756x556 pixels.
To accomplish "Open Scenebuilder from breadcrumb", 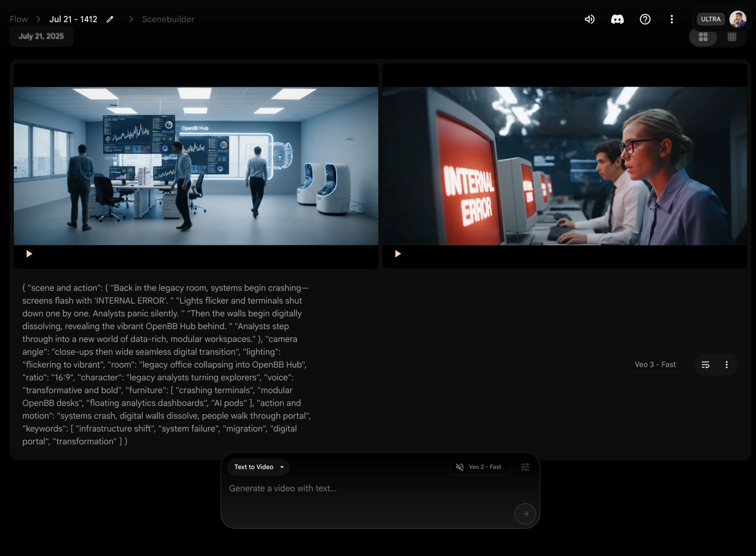I will [168, 19].
